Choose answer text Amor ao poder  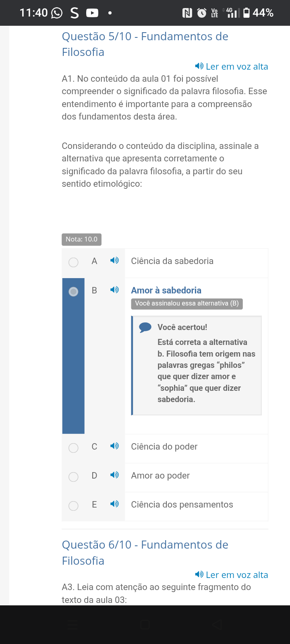[x=160, y=475]
